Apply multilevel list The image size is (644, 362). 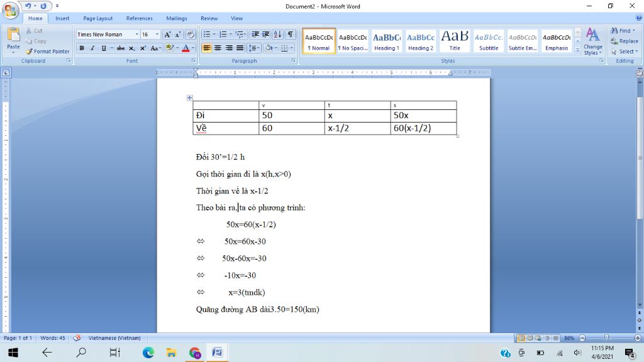coord(240,35)
